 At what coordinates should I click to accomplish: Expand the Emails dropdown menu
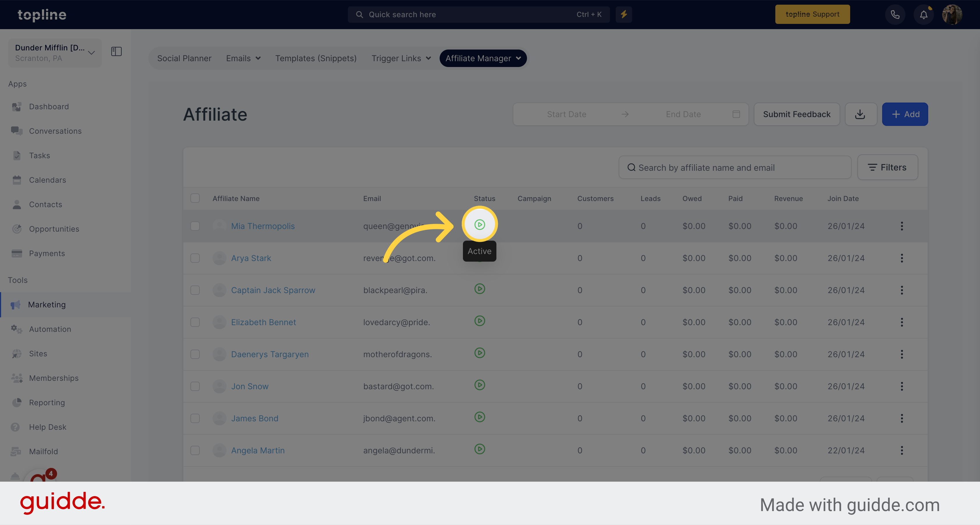point(243,58)
